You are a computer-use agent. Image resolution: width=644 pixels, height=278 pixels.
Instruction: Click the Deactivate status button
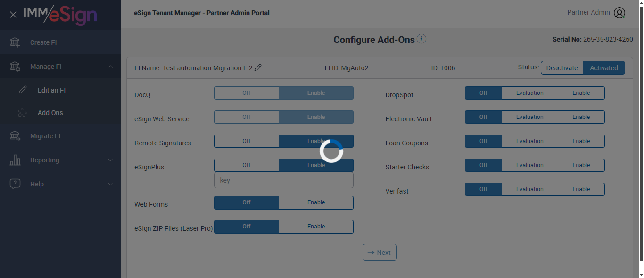point(561,68)
